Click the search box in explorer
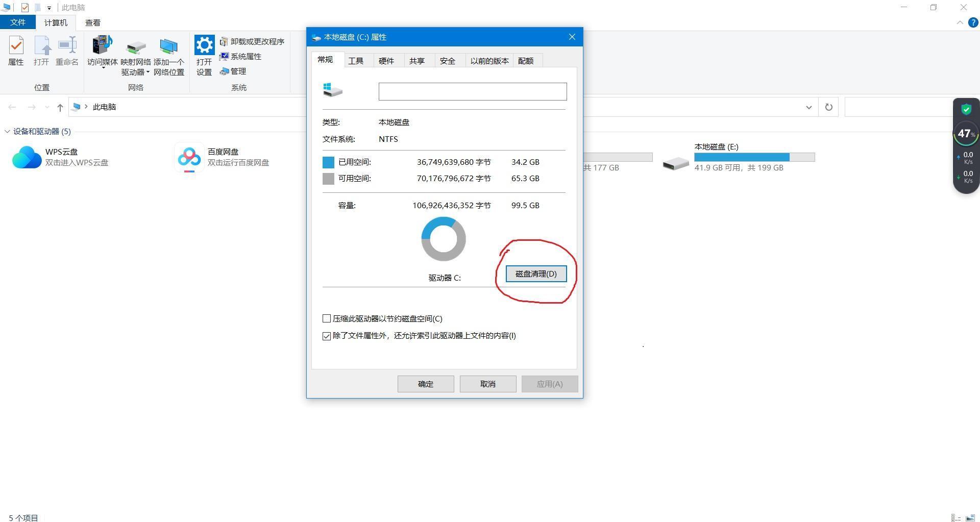This screenshot has height=522, width=980. (899, 107)
